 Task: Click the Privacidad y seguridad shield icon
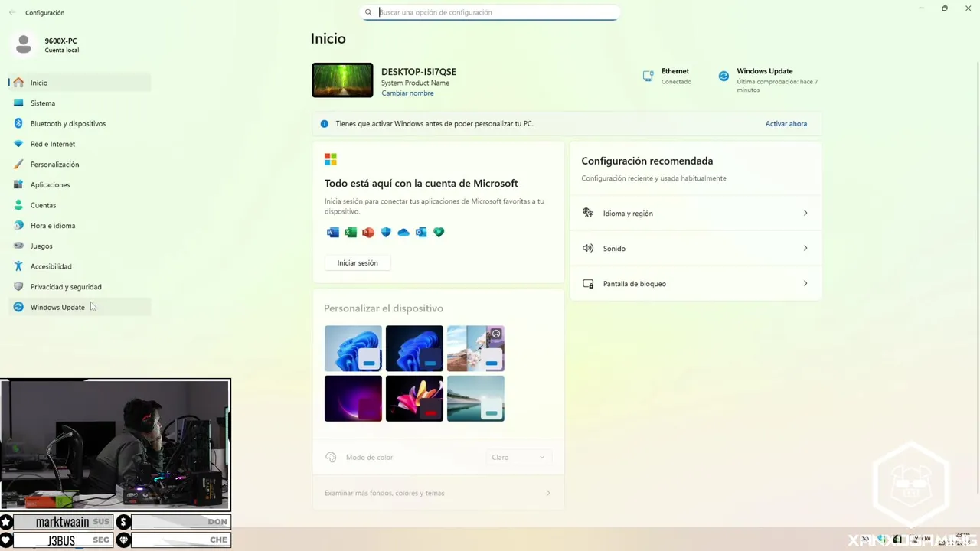tap(18, 287)
